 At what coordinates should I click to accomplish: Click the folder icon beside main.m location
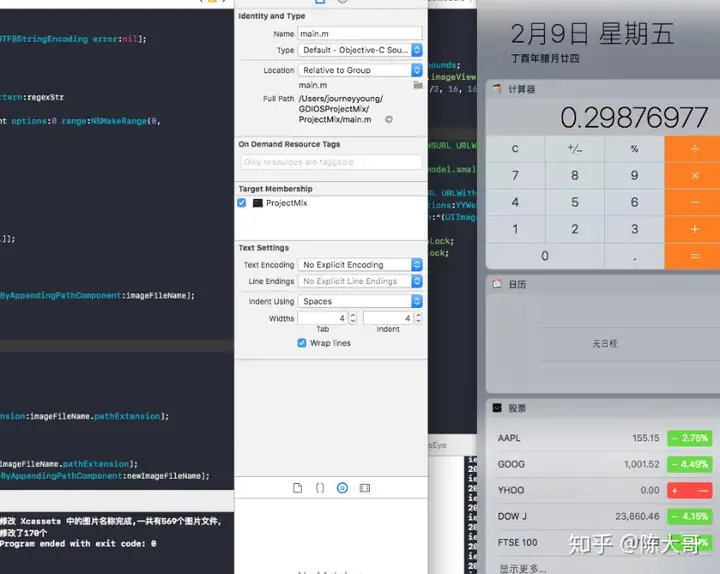(x=418, y=85)
